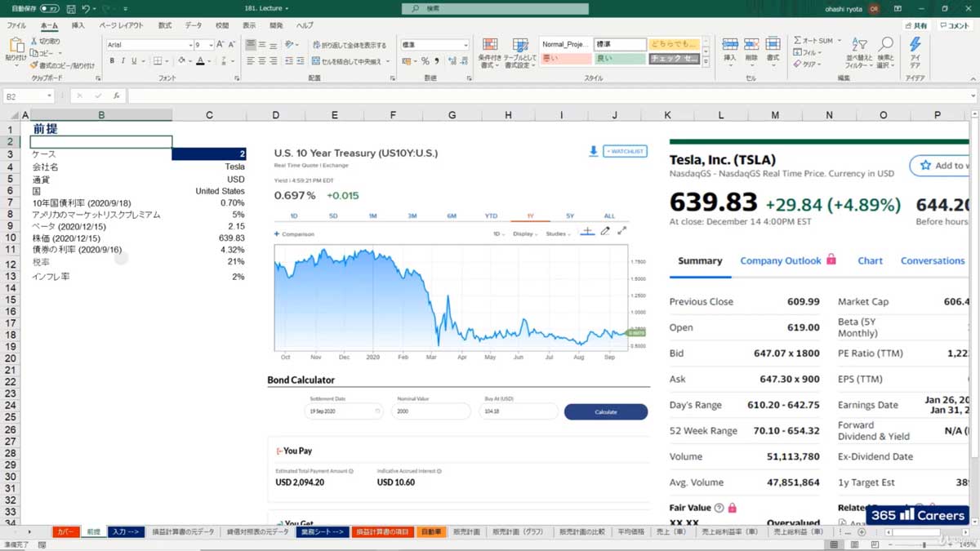Image resolution: width=980 pixels, height=551 pixels.
Task: Open the Chart tab on the Tesla page
Action: pyautogui.click(x=869, y=260)
